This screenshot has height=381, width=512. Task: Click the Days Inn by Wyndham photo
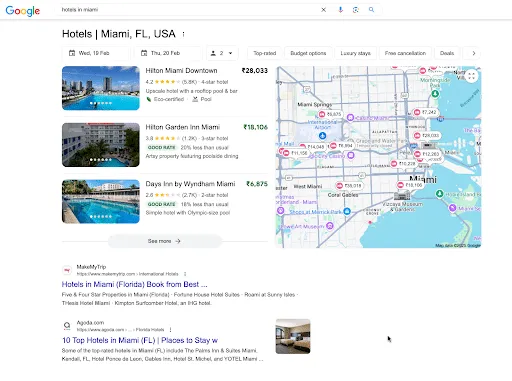(x=101, y=201)
